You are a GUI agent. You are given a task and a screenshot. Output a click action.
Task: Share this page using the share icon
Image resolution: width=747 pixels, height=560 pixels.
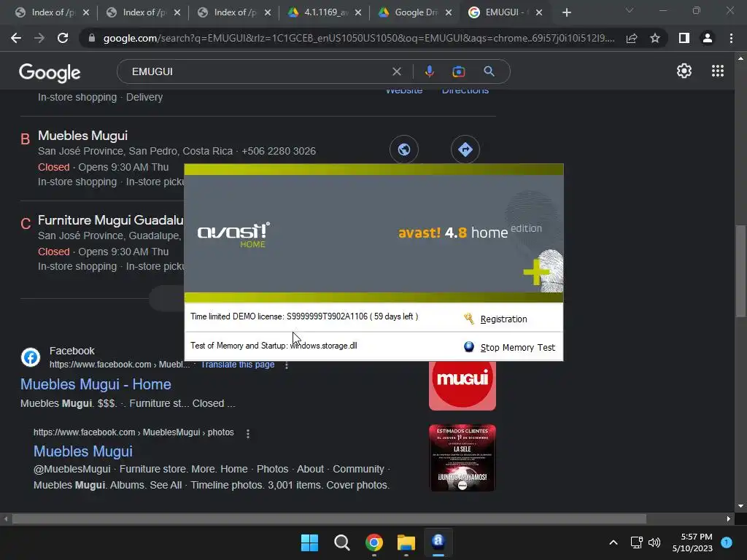click(632, 38)
